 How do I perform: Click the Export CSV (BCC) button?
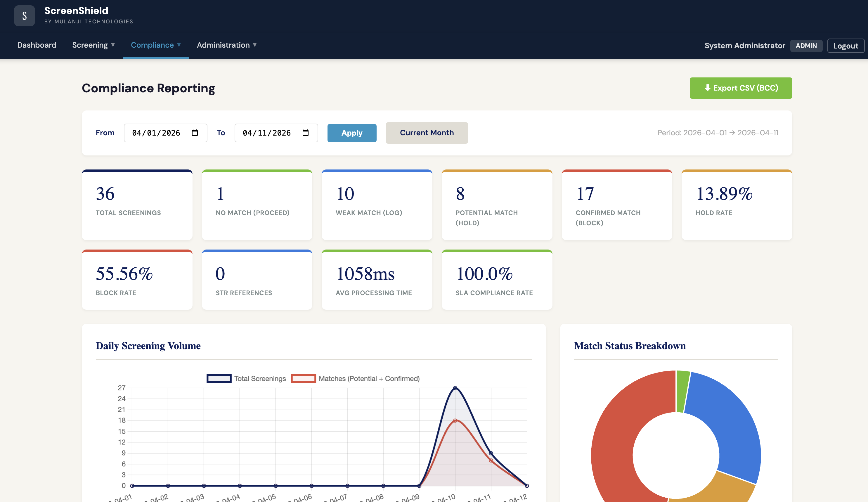741,88
